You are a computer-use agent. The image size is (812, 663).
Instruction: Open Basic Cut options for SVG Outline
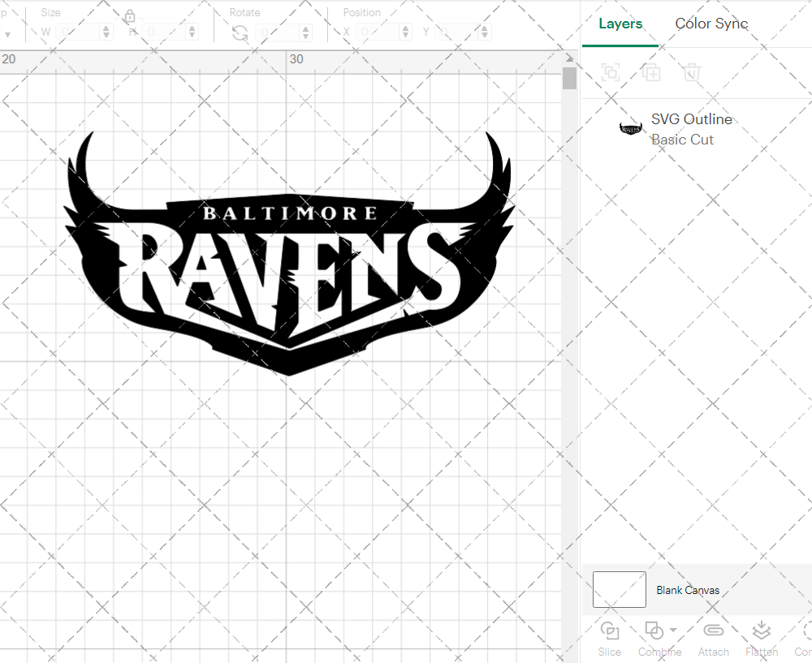[683, 140]
